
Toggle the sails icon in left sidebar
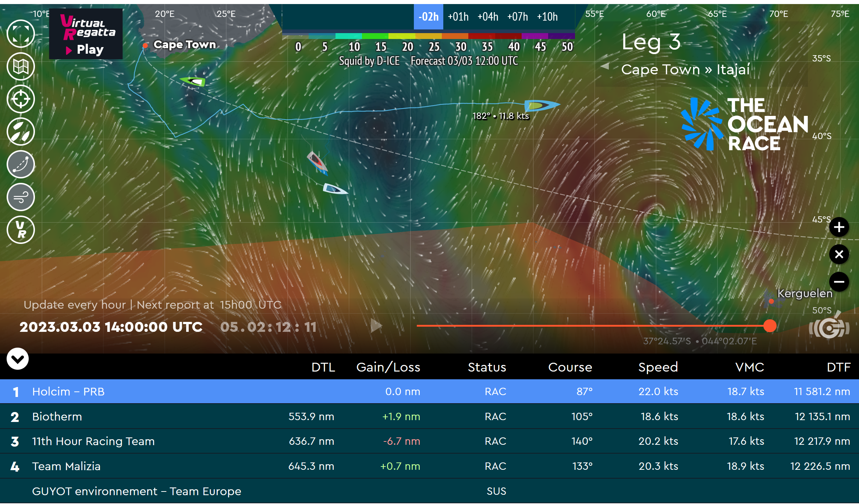[x=21, y=132]
